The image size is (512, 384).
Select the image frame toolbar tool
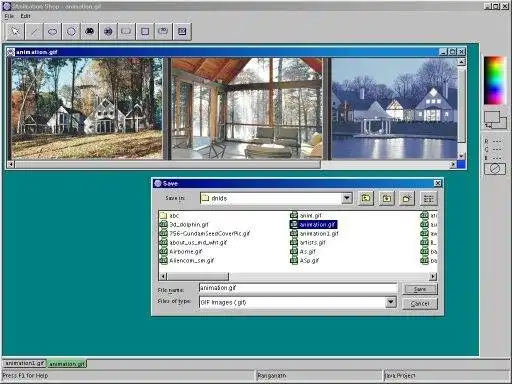[x=182, y=32]
